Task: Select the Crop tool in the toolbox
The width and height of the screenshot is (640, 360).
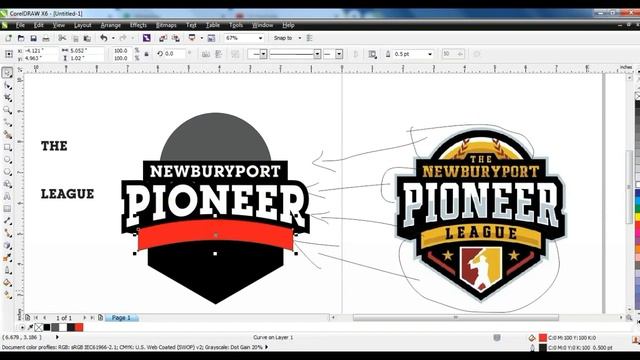Action: (7, 98)
